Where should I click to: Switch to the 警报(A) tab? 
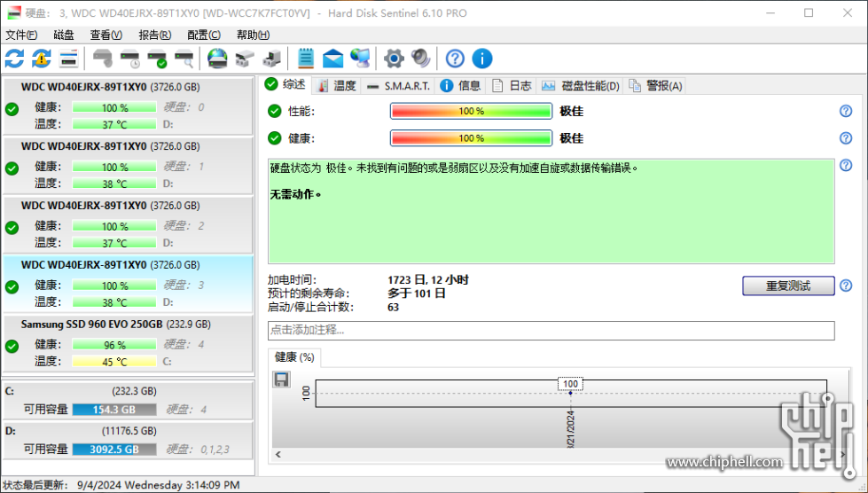tap(655, 86)
